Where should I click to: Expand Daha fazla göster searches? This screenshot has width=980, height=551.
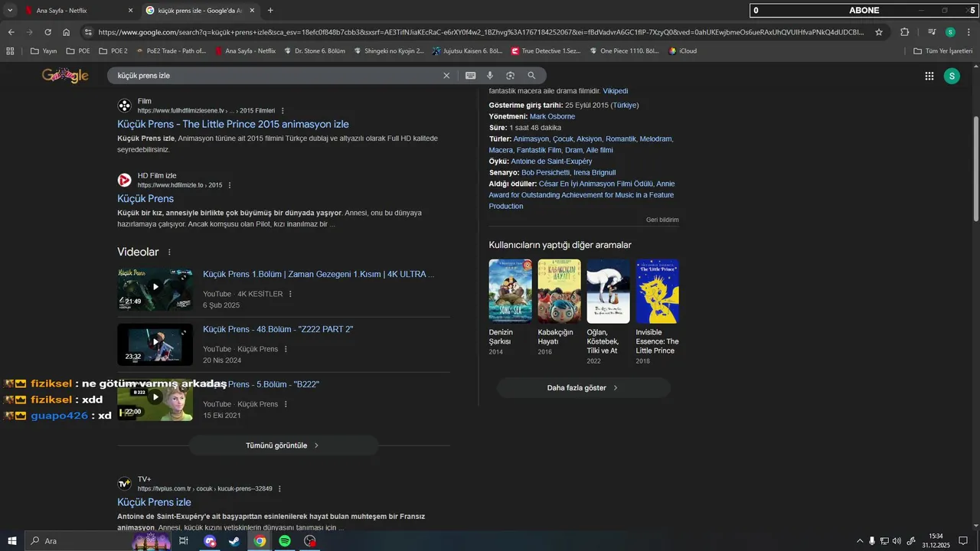pos(583,388)
